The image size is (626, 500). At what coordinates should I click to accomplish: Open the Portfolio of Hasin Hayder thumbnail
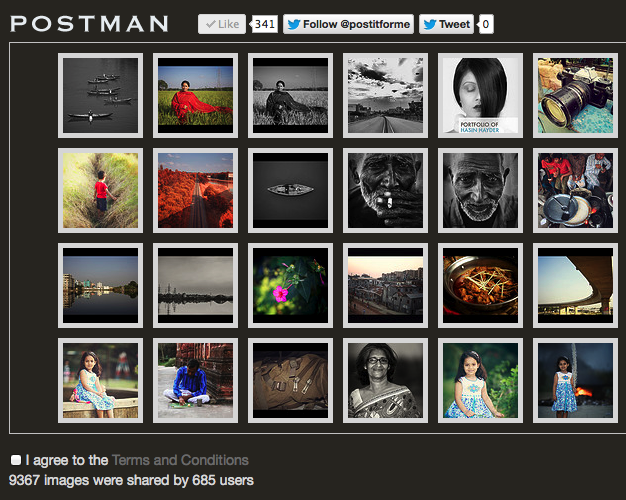click(480, 95)
